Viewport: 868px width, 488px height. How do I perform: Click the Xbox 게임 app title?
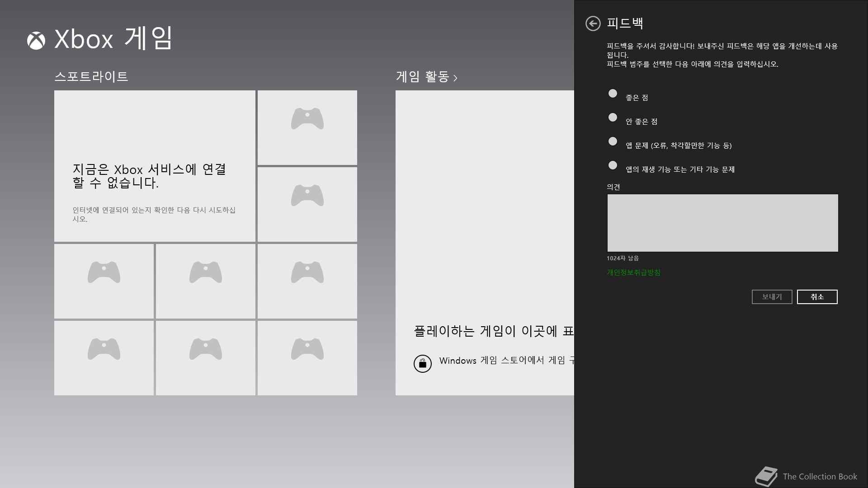click(x=113, y=39)
